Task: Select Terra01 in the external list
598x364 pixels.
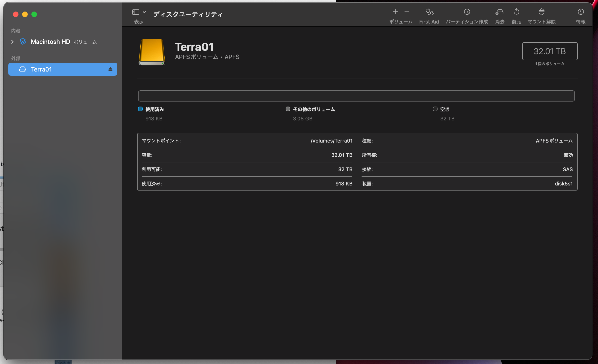Action: coord(41,69)
